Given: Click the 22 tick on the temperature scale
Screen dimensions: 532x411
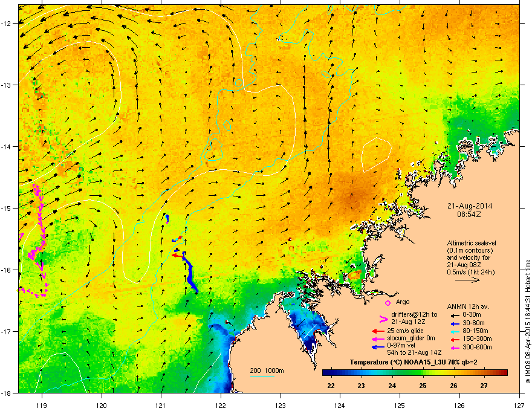Looking at the screenshot, I should click(x=331, y=386).
